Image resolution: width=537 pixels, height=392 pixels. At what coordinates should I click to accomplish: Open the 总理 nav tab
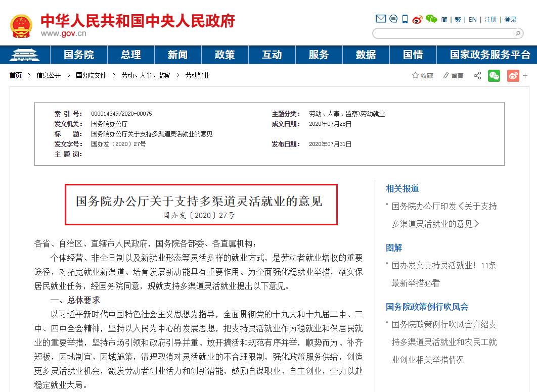pos(131,55)
